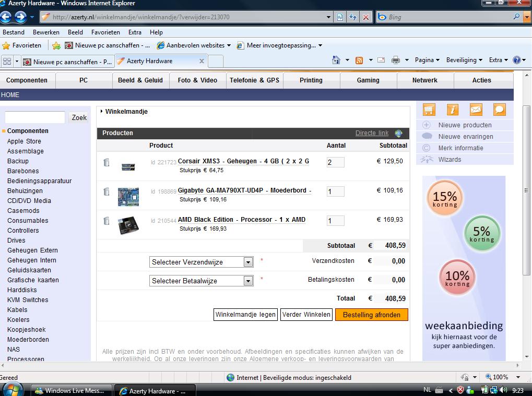
Task: Click the AMD Black Edition processor thumbnail
Action: pos(128,225)
